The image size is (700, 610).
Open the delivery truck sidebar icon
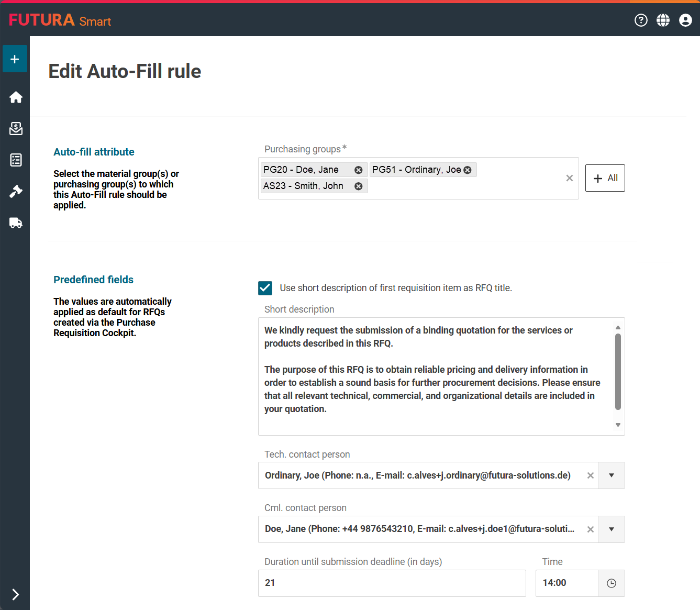[x=16, y=223]
